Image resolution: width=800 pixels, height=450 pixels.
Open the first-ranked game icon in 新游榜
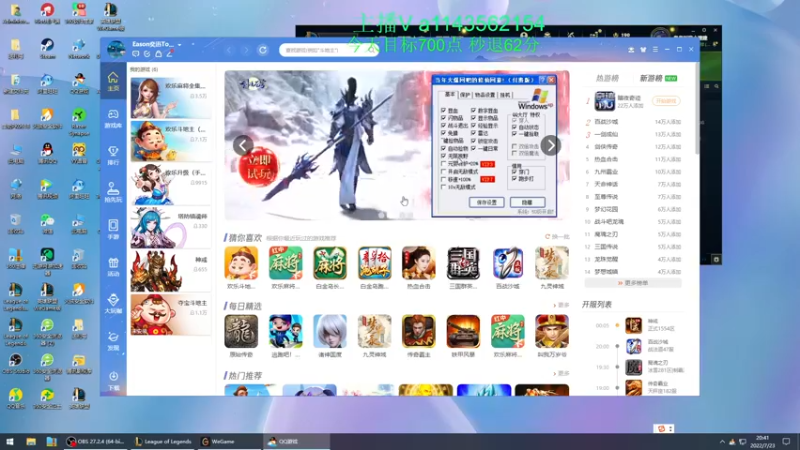tap(605, 101)
